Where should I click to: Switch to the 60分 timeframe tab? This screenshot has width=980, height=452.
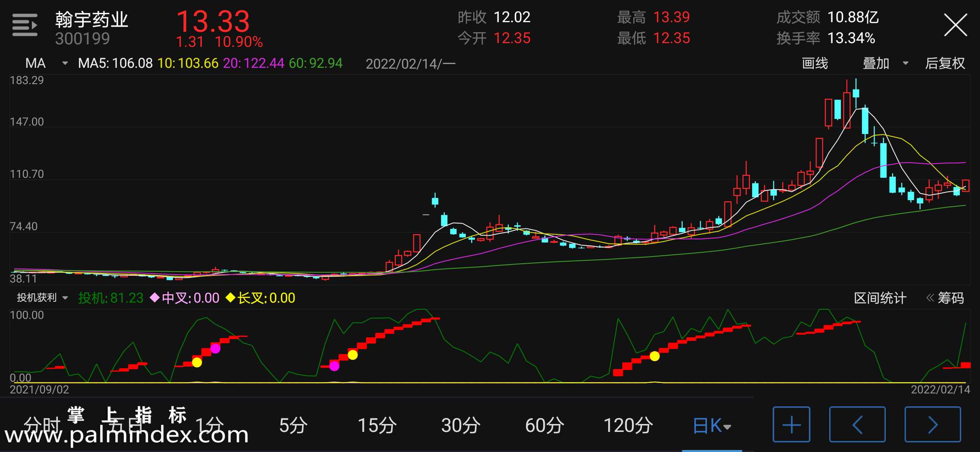pyautogui.click(x=544, y=426)
